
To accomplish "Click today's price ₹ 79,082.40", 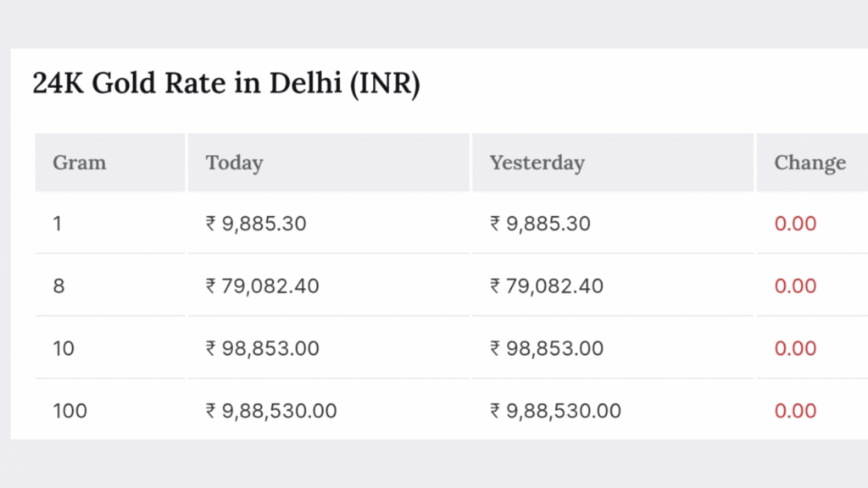I will (263, 286).
